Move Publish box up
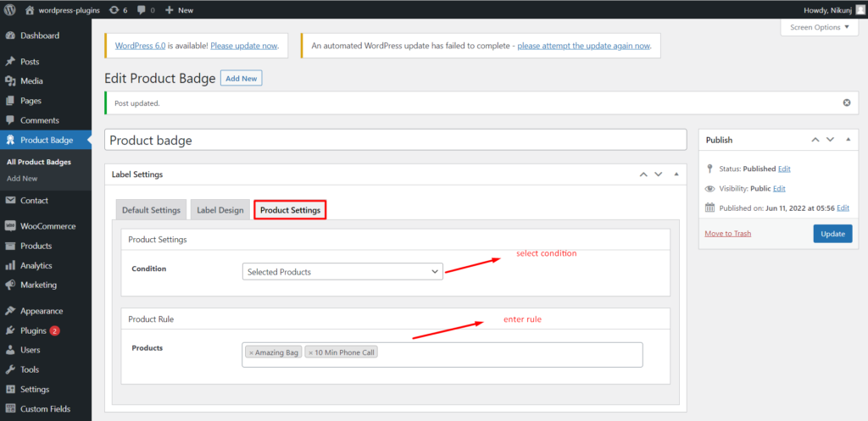Viewport: 868px width, 421px height. [815, 140]
